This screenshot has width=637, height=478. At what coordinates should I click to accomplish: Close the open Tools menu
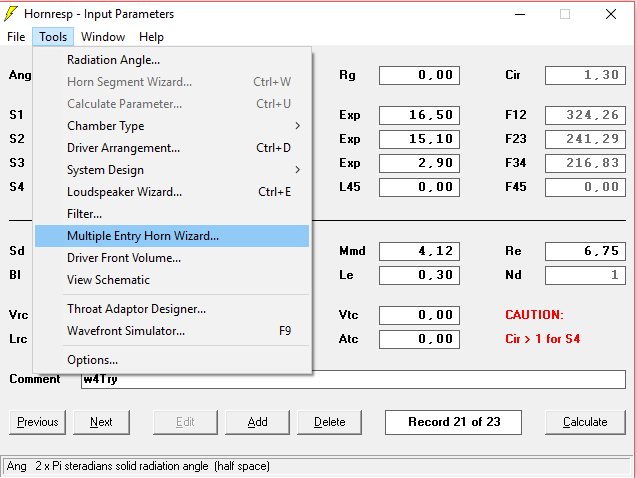[x=53, y=37]
